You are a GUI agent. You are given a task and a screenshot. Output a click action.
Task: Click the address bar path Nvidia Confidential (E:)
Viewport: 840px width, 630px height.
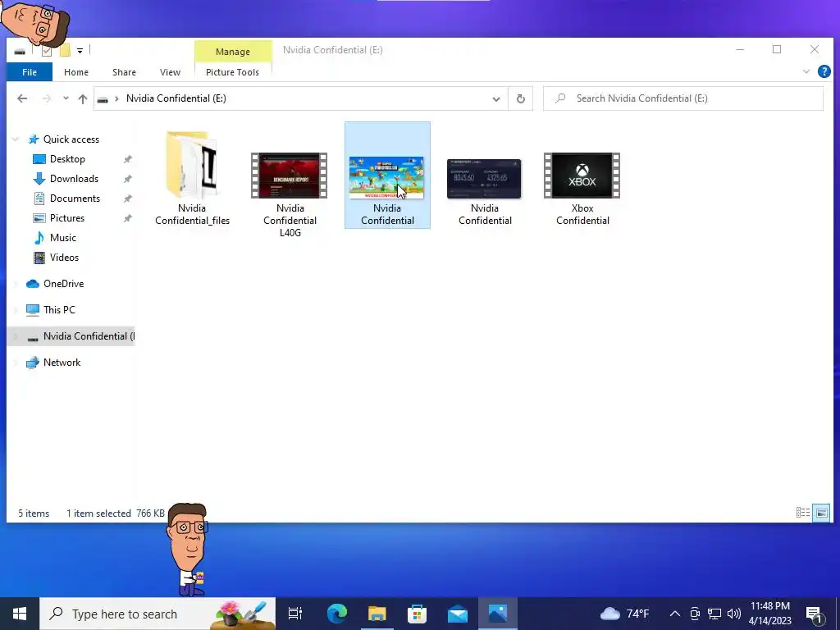tap(176, 98)
